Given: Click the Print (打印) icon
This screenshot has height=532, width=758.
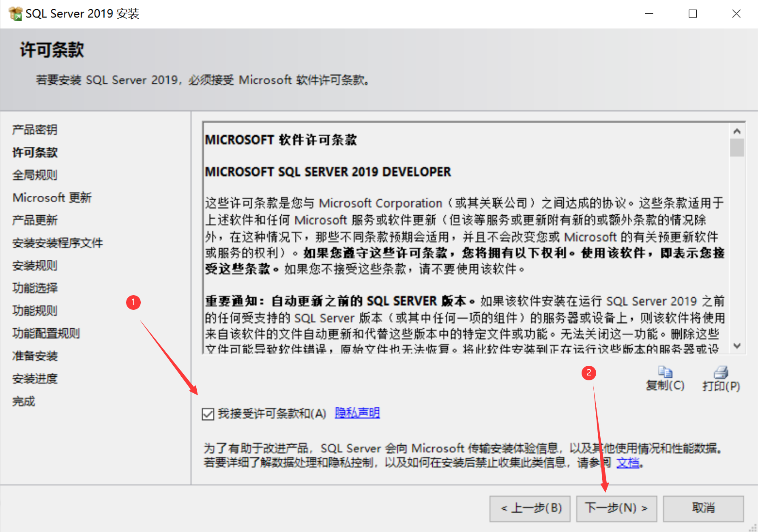Looking at the screenshot, I should 721,372.
